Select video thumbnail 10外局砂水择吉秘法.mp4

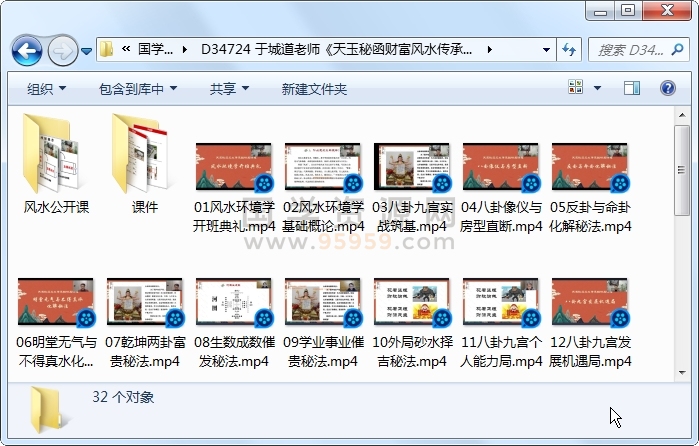(x=411, y=302)
